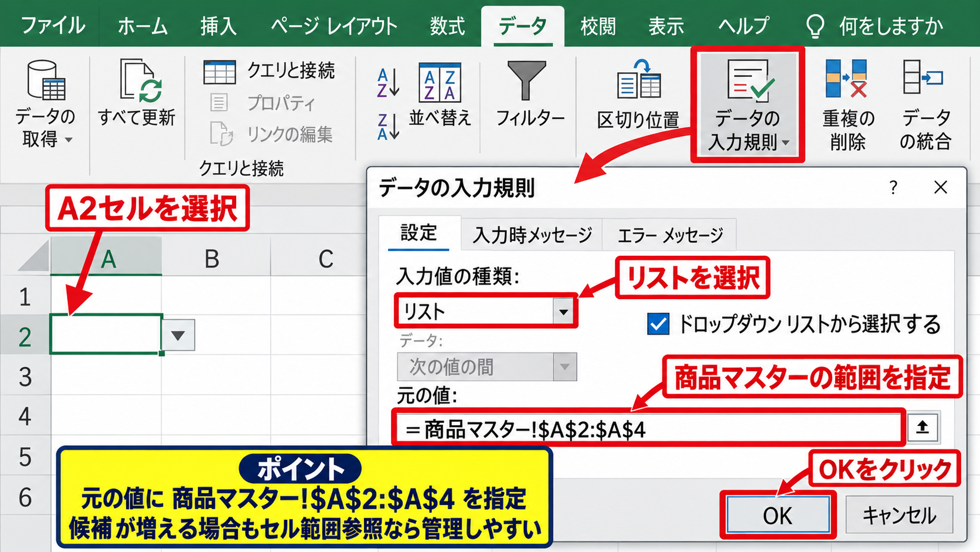980x552 pixels.
Task: Click the キャンセル button
Action: [899, 516]
